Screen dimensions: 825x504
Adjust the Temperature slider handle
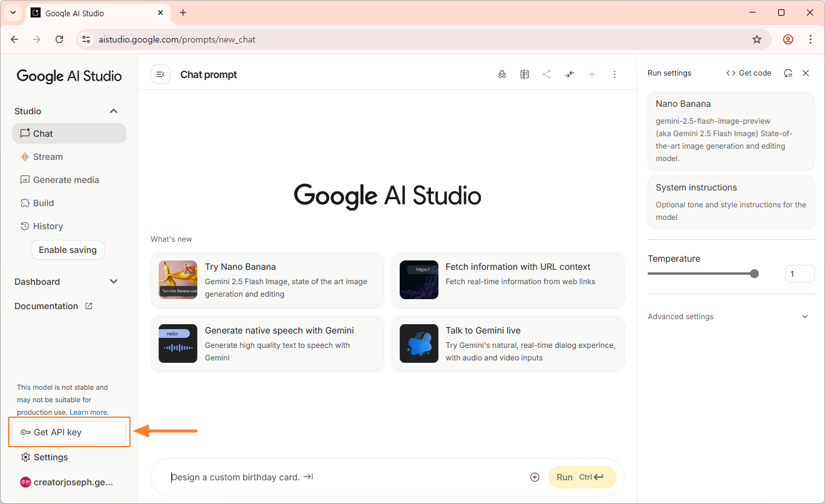754,274
